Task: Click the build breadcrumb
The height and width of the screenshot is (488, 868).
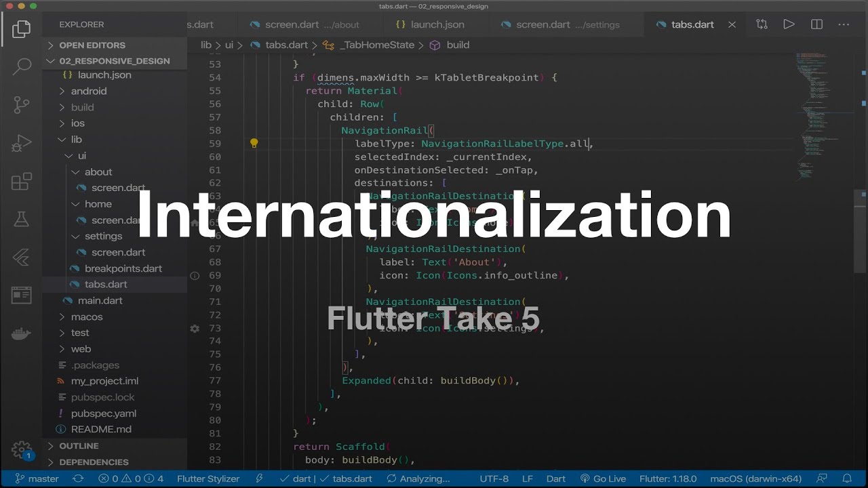Action: coord(450,45)
